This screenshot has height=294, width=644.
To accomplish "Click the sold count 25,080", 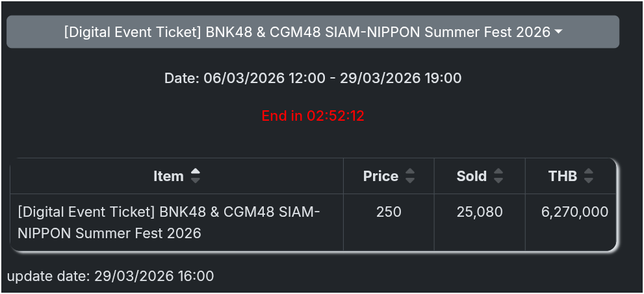I will [480, 212].
